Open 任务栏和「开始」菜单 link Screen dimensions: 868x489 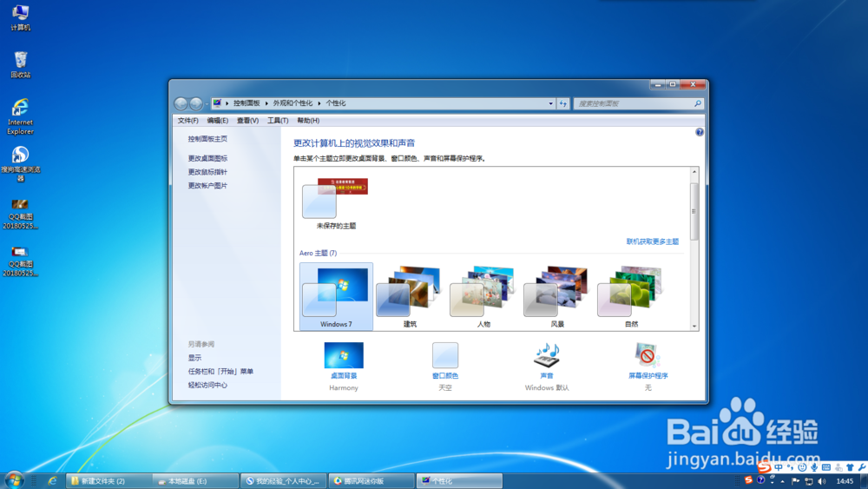220,372
